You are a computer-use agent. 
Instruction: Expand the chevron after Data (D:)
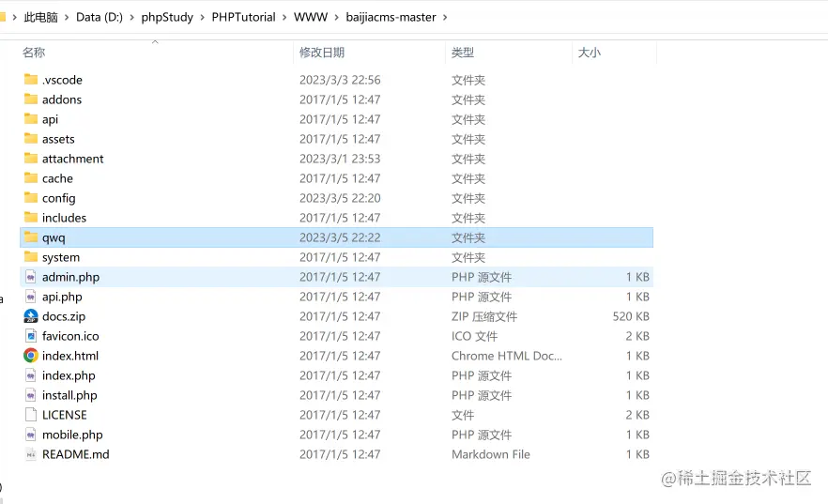[x=132, y=18]
